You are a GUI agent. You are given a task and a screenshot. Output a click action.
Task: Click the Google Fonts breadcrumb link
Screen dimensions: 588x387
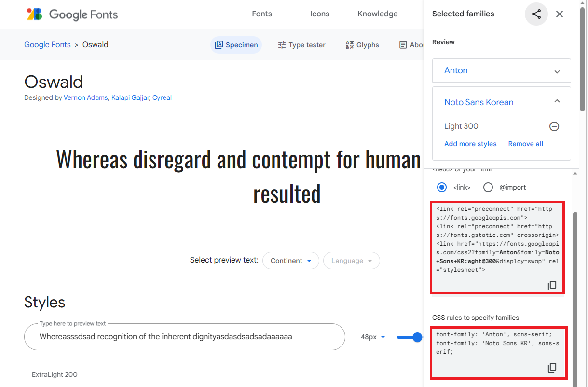47,45
